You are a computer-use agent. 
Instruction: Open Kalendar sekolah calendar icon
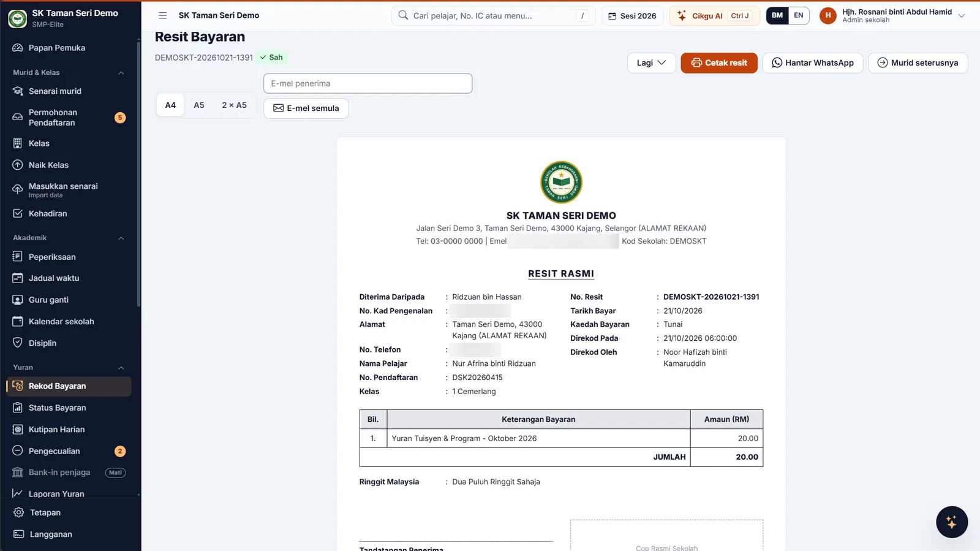click(18, 321)
